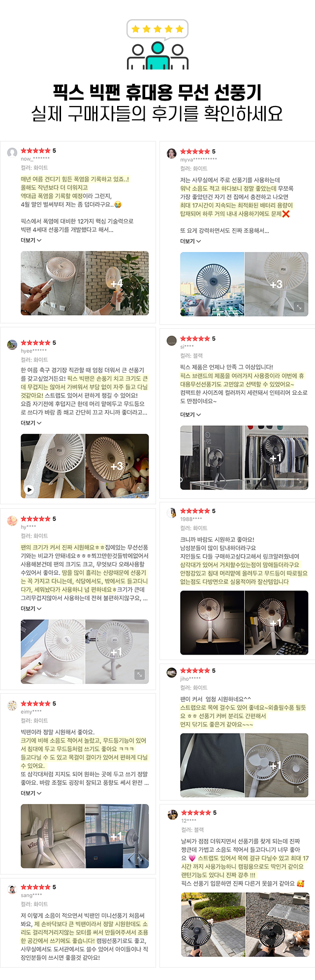The image size is (315, 980).
Task: Expand 더보기 in si**** user's review
Action: [190, 415]
